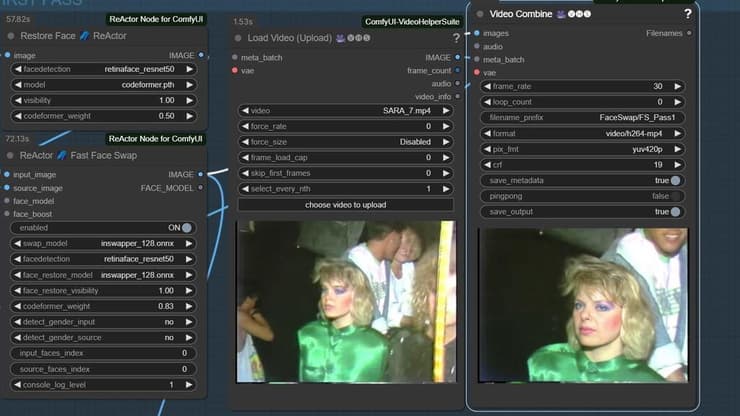Adjust codeformer_weight 0.83 field

(103, 306)
